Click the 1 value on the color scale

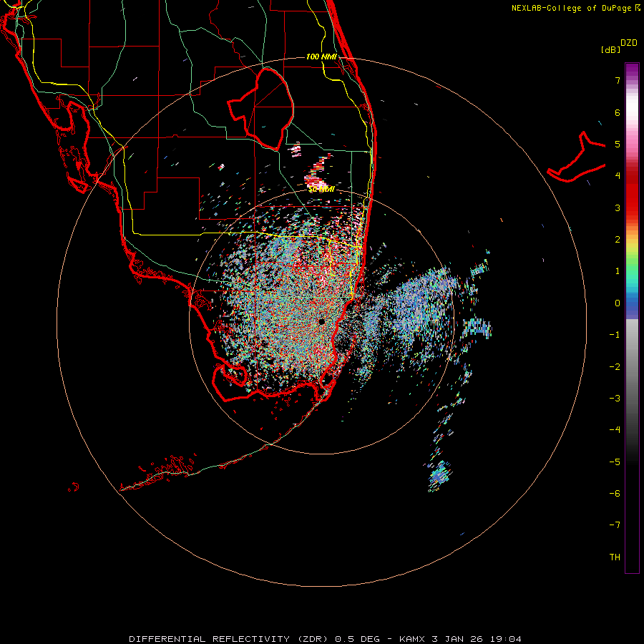click(618, 271)
